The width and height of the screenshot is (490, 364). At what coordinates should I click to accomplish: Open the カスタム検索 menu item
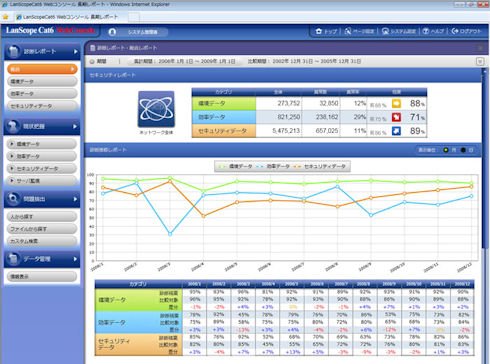(x=42, y=241)
